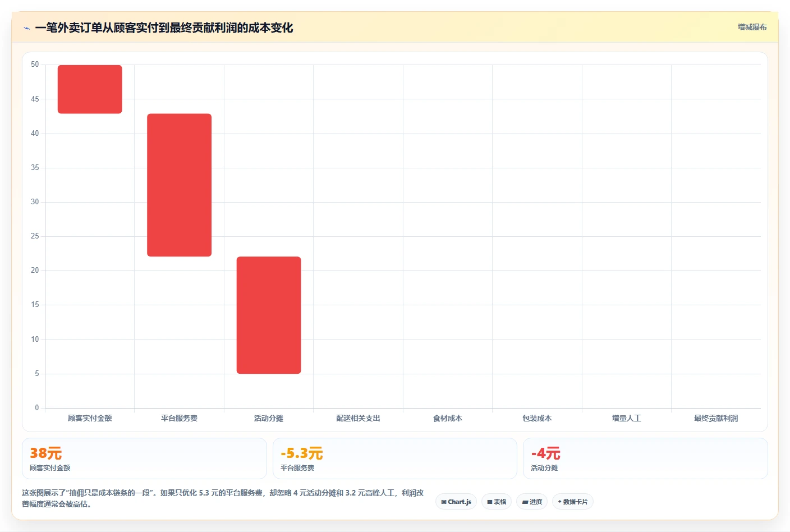Click the 顾客实付金额 x-axis label
The height and width of the screenshot is (532, 790).
pyautogui.click(x=90, y=418)
